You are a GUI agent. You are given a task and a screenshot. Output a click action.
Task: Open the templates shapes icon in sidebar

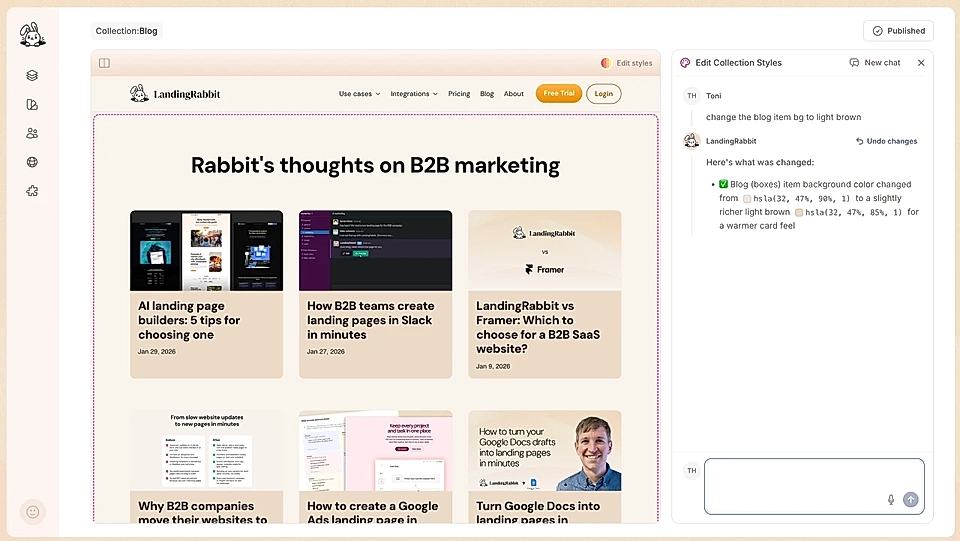32,105
